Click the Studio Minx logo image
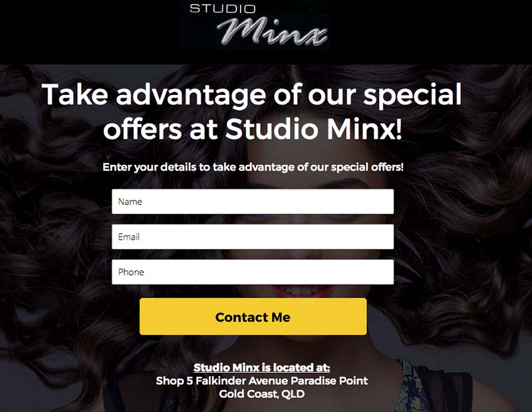 coord(255,25)
